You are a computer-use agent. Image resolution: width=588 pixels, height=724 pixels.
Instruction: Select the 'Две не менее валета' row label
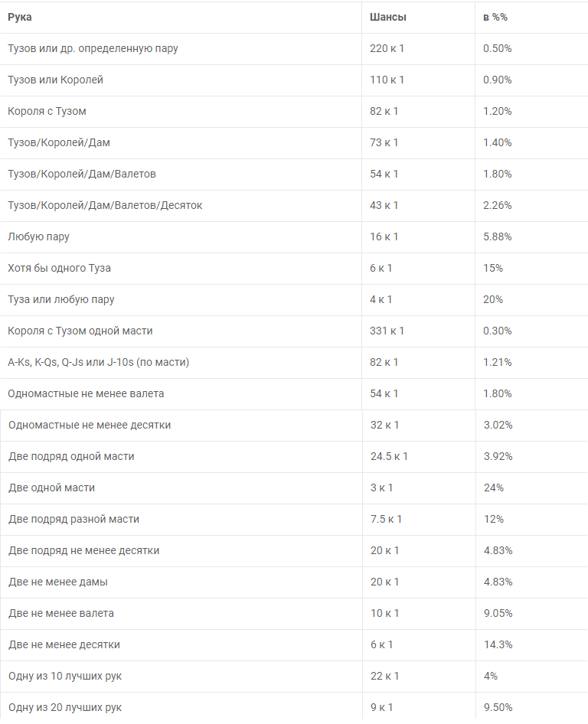coord(60,613)
